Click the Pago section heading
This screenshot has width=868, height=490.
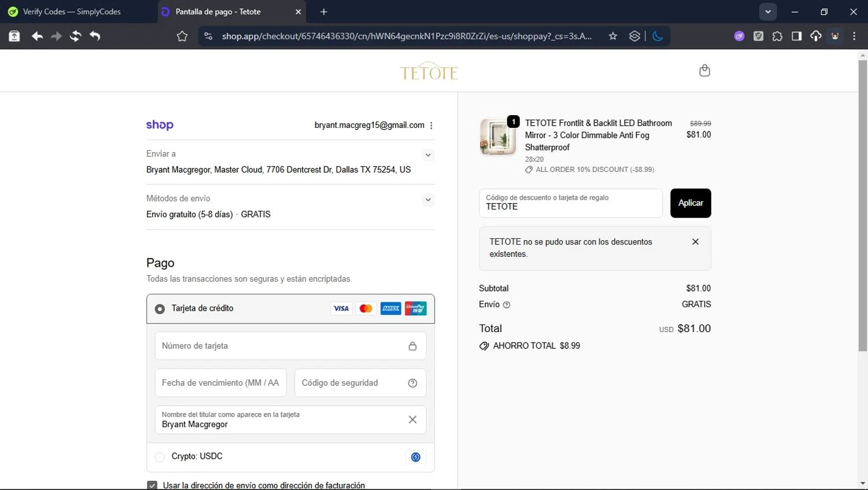coord(160,263)
